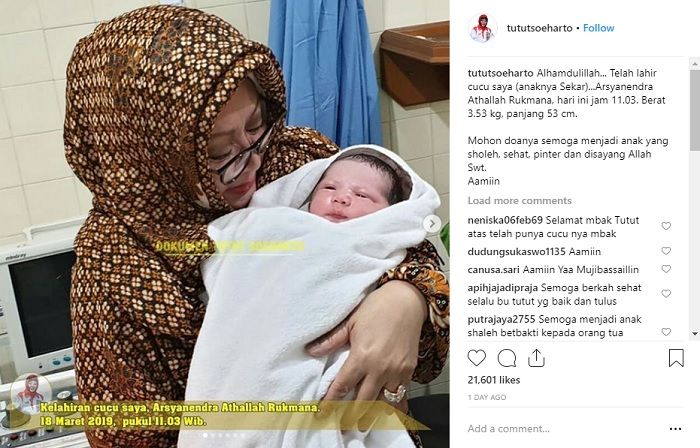
Task: Follow the tututsoeharto account
Action: (598, 28)
